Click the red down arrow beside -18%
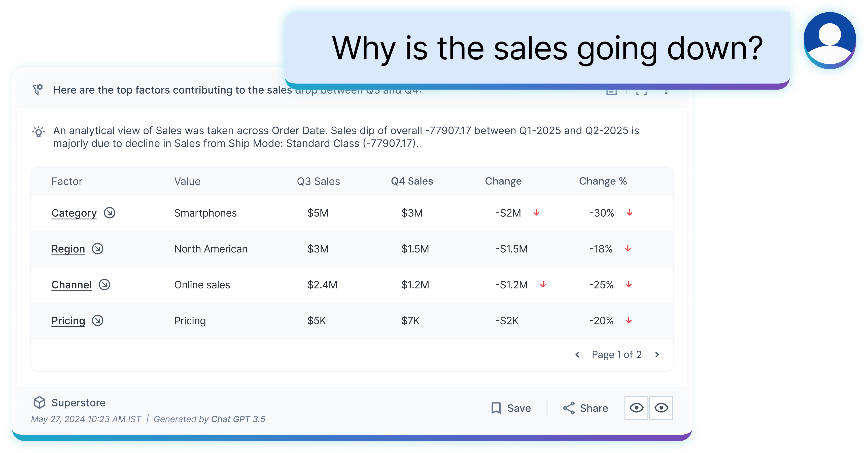 [628, 249]
